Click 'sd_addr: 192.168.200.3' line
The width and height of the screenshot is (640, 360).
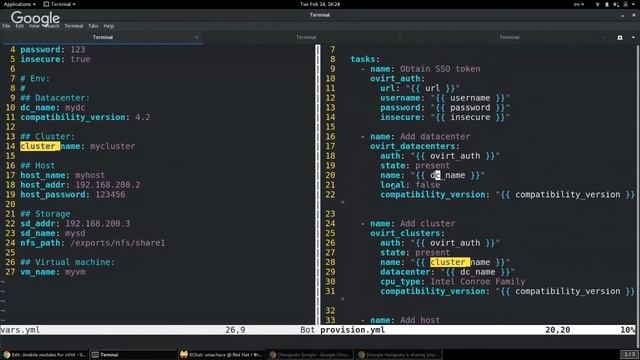point(75,224)
